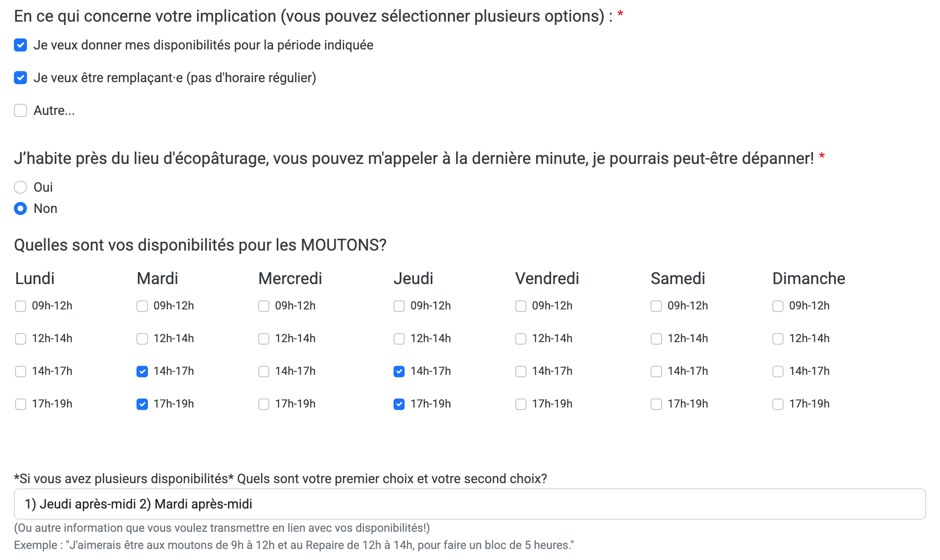
Task: Select the 'Non' radio button
Action: coord(20,208)
